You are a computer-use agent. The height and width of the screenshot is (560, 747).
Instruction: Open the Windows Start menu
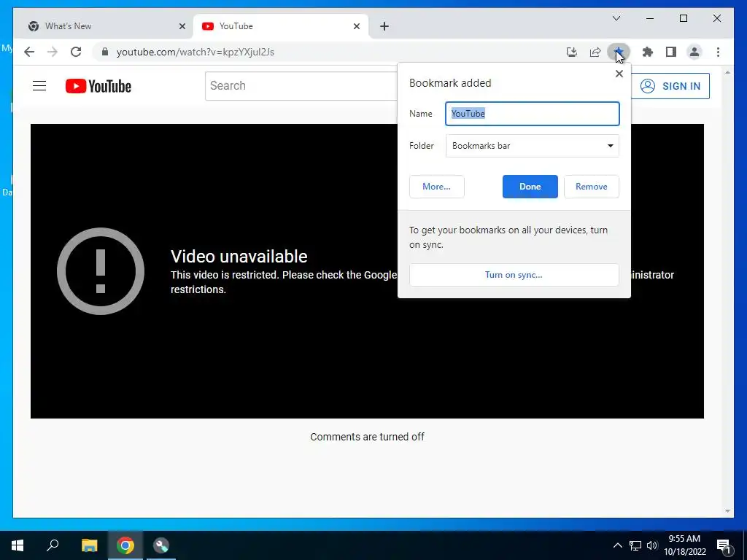coord(18,545)
